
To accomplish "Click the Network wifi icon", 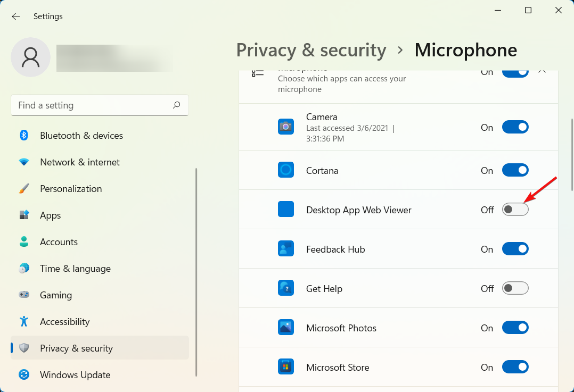I will (x=24, y=162).
